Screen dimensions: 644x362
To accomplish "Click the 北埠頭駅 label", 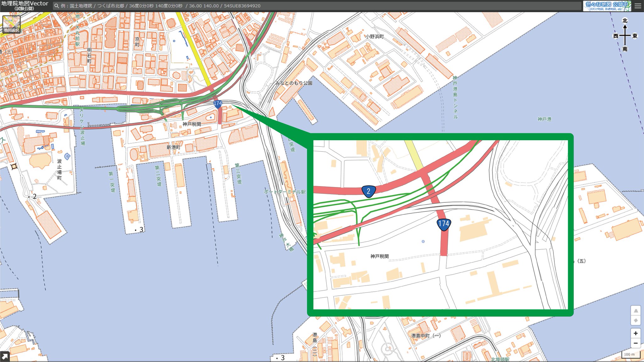I will 500,359.
